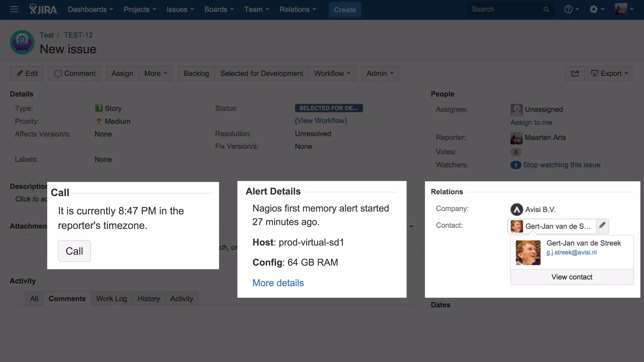644x362 pixels.
Task: Open the help question mark menu
Action: click(x=571, y=9)
